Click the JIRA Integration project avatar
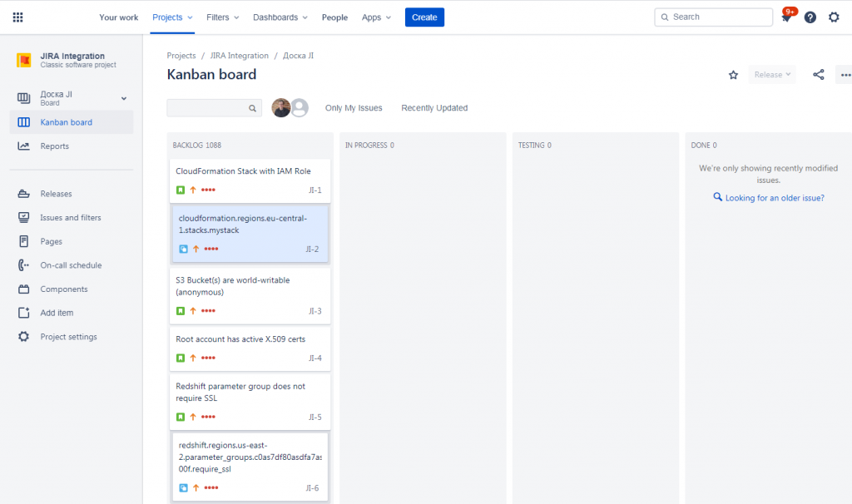 [23, 60]
